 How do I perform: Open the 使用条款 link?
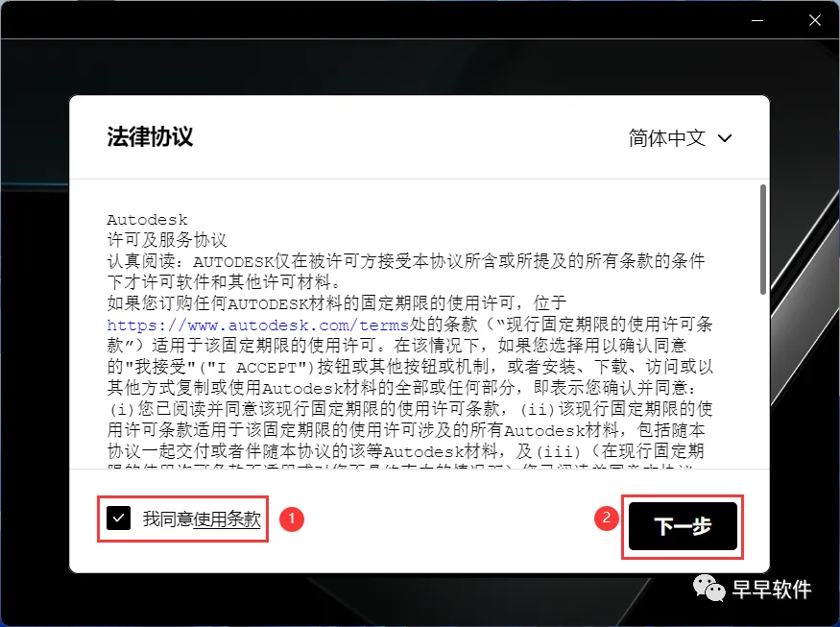227,518
